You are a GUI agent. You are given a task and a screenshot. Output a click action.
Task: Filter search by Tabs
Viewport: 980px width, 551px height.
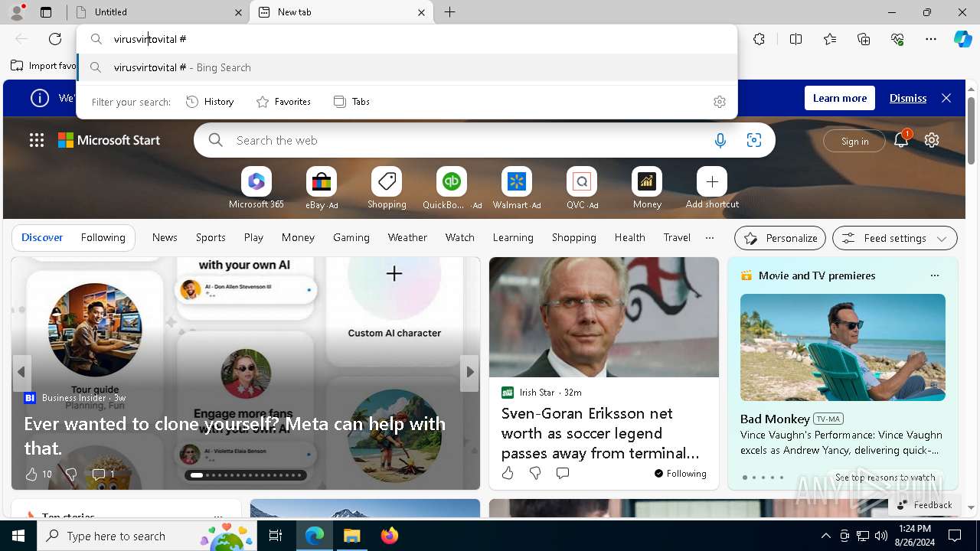point(352,102)
